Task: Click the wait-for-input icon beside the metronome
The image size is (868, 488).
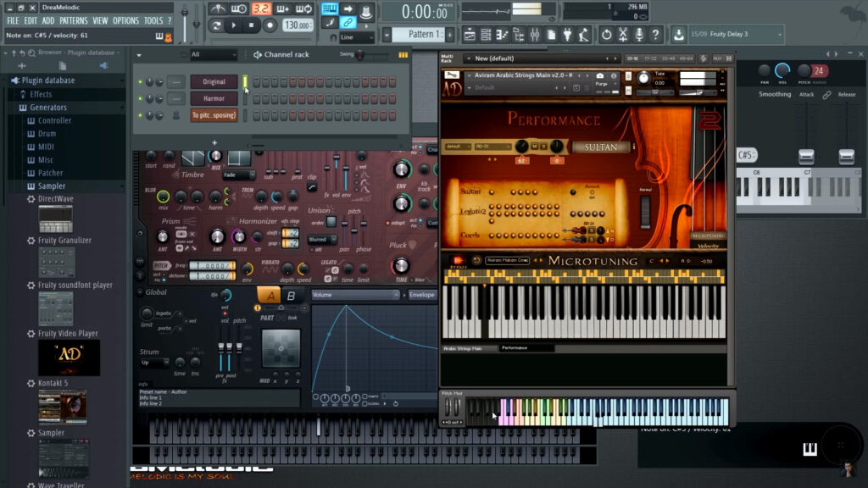Action: pos(239,8)
